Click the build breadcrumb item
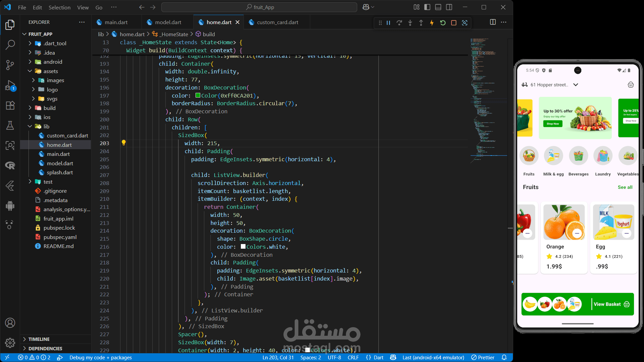This screenshot has width=644, height=362. coord(205,34)
